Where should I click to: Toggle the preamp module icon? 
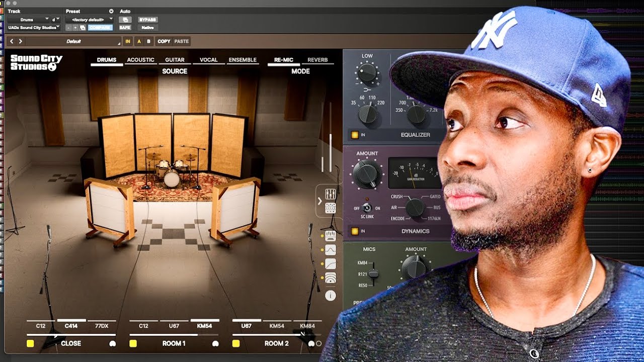331,236
